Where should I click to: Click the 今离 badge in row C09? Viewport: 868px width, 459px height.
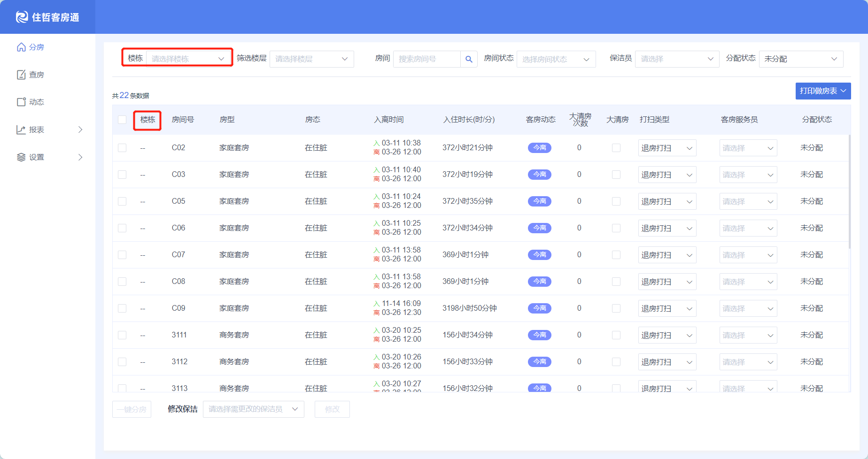tap(540, 308)
